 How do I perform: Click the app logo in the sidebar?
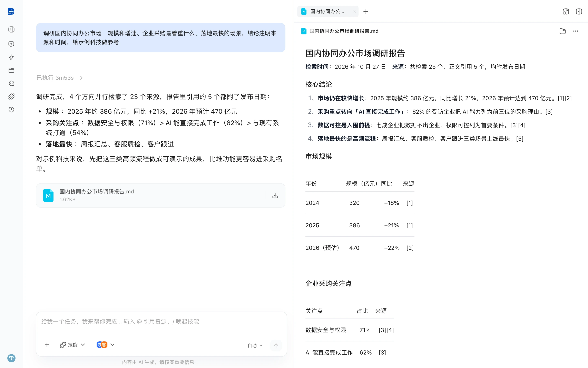[x=11, y=11]
